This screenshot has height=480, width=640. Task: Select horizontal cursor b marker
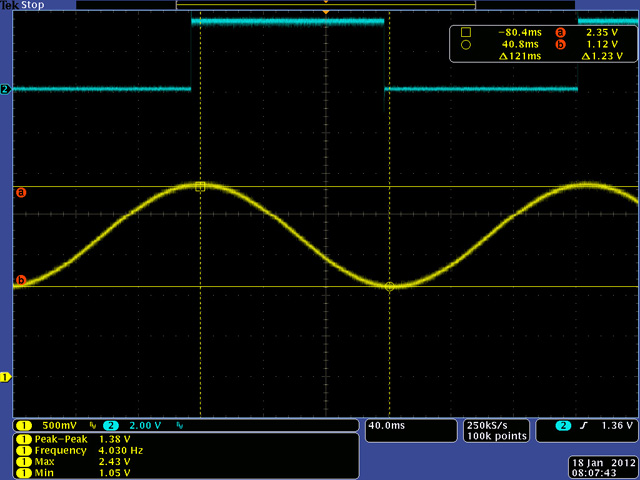click(20, 280)
